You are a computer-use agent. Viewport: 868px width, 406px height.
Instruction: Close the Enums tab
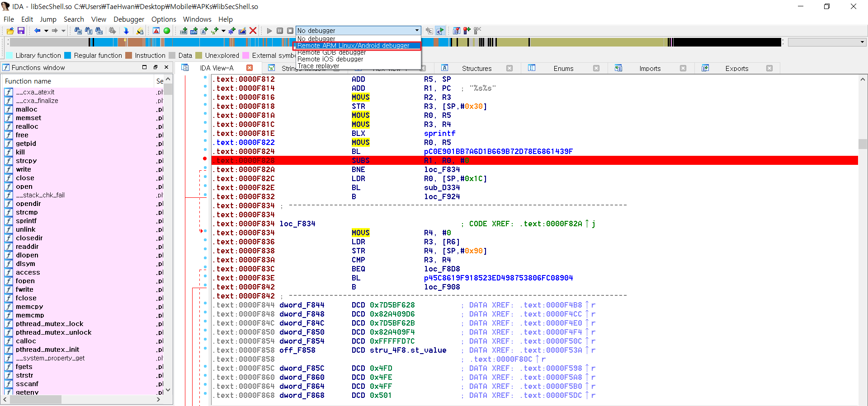(596, 69)
